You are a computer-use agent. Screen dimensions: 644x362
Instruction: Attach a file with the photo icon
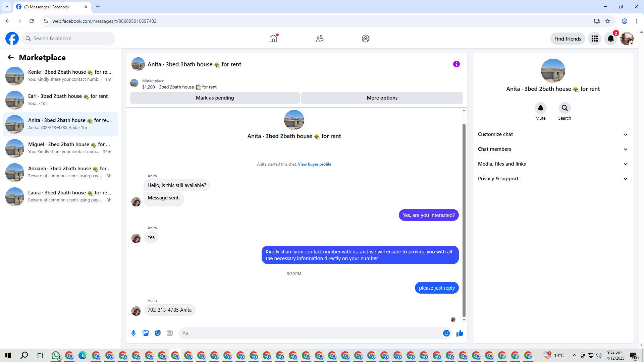[146, 333]
